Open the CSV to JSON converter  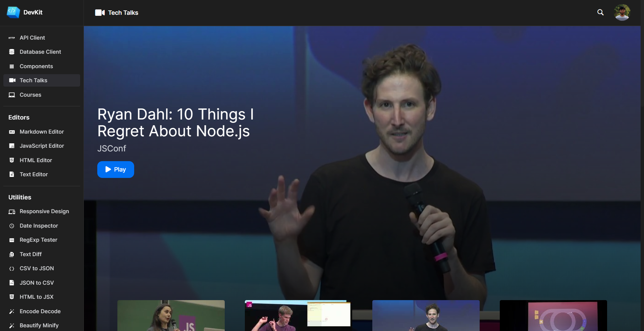[36, 268]
